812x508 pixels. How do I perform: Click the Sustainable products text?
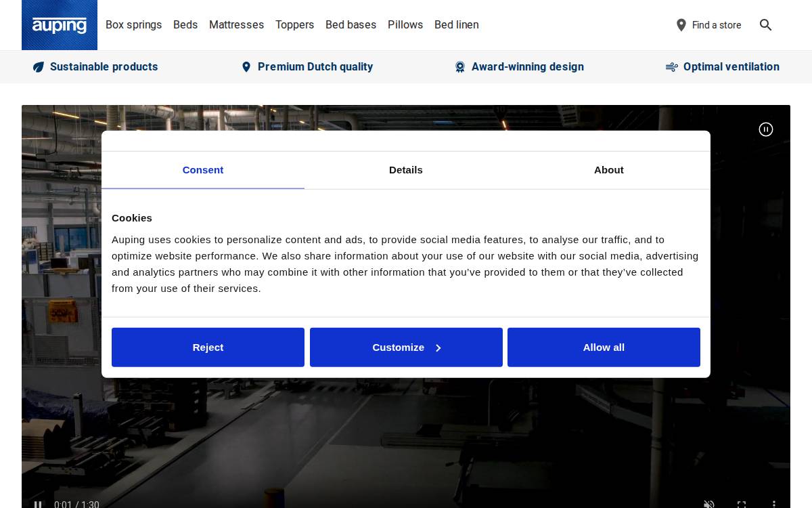[104, 67]
